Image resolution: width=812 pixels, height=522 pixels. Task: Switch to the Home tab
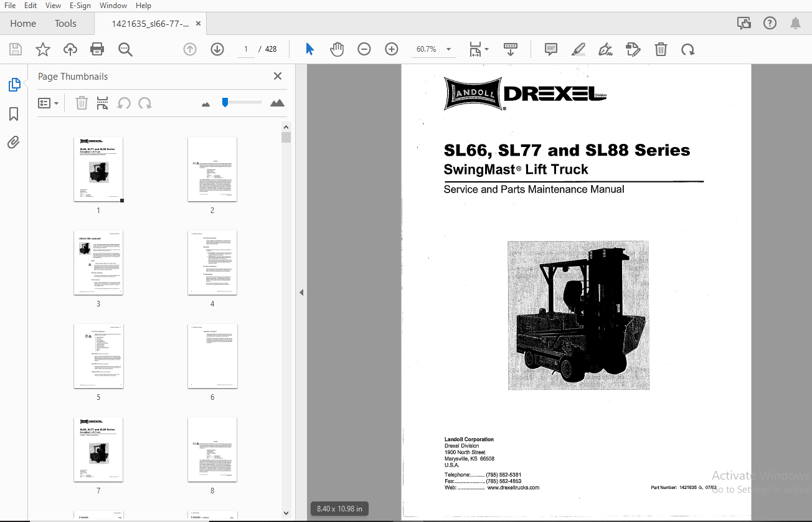point(23,24)
